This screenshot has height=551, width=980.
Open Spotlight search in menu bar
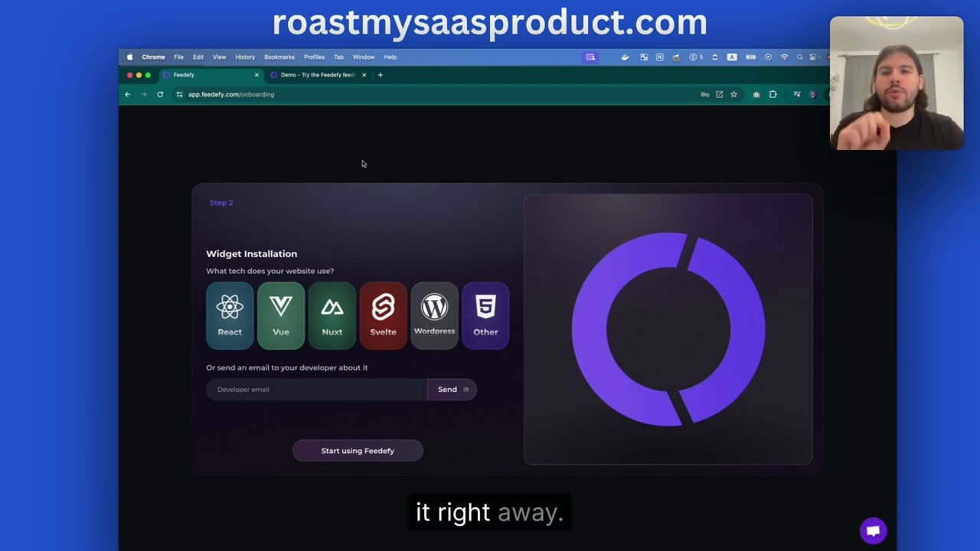tap(800, 57)
